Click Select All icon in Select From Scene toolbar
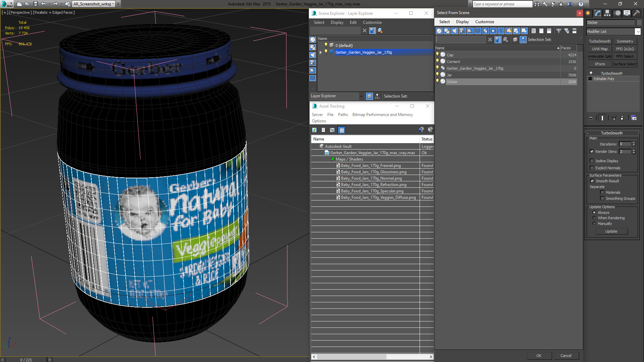644x362 pixels. click(534, 31)
